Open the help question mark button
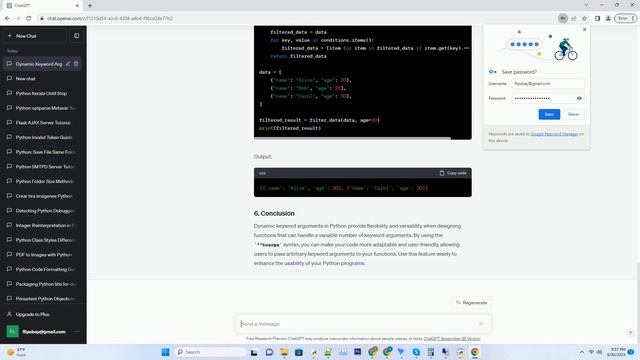The width and height of the screenshot is (640, 360). (630, 333)
